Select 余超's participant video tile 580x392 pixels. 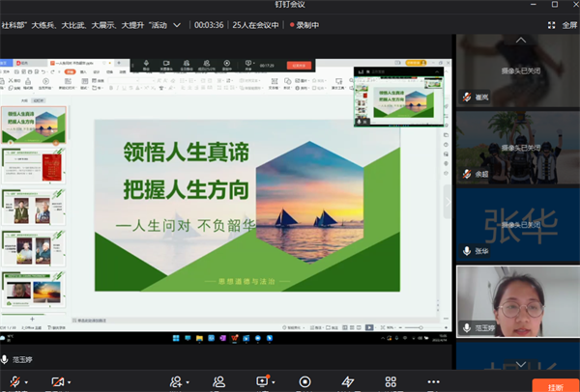pyautogui.click(x=518, y=148)
